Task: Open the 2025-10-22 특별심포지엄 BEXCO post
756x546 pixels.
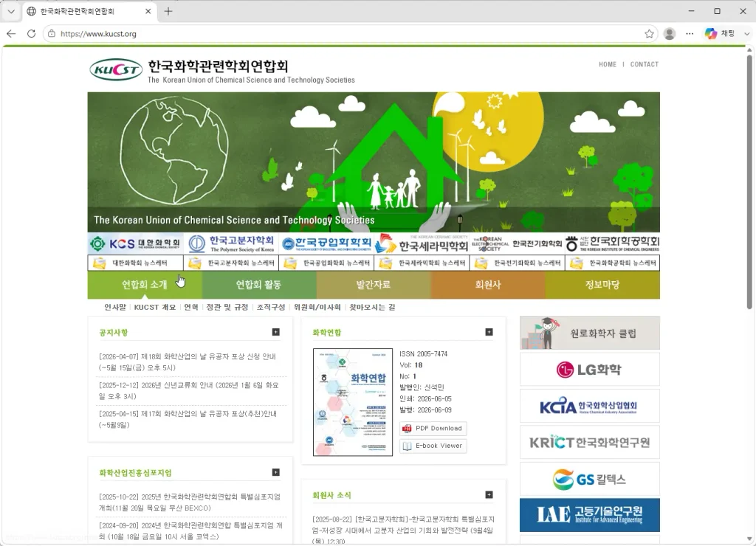Action: click(x=190, y=502)
